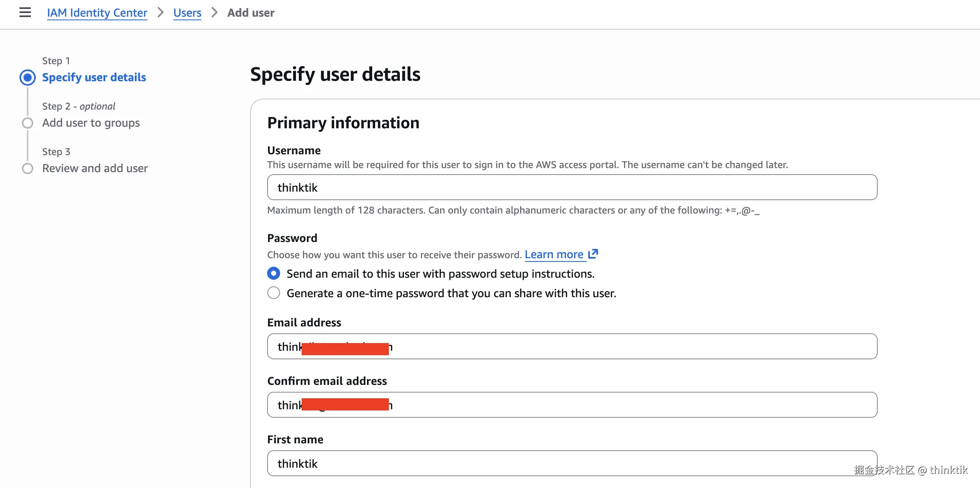This screenshot has width=980, height=488.
Task: Click the Step 2 step indicator circle
Action: click(28, 123)
